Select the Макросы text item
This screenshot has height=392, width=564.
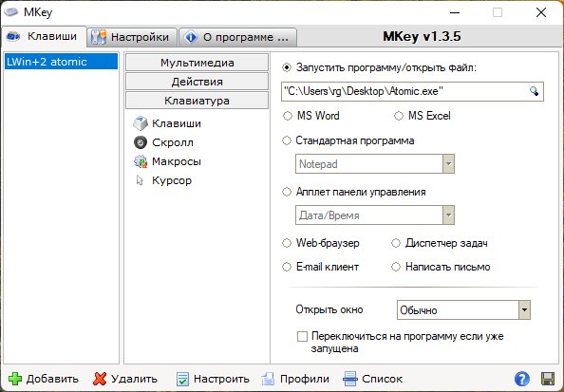(x=177, y=161)
